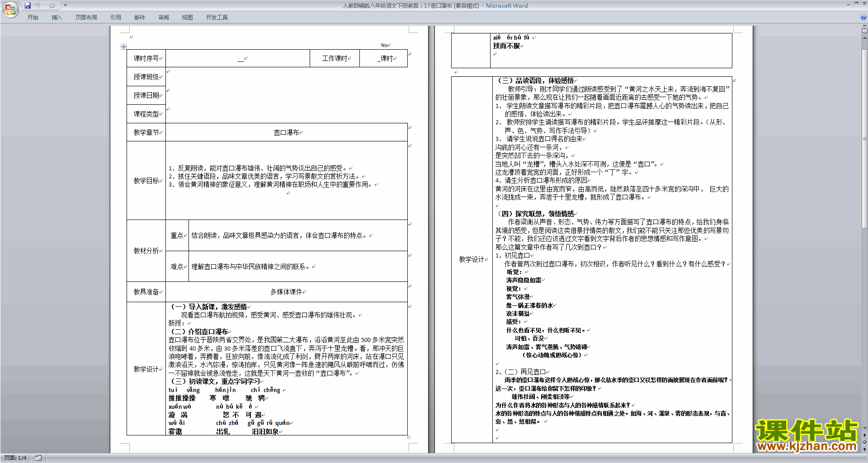Click the line 1、初见壶口

[x=513, y=255]
